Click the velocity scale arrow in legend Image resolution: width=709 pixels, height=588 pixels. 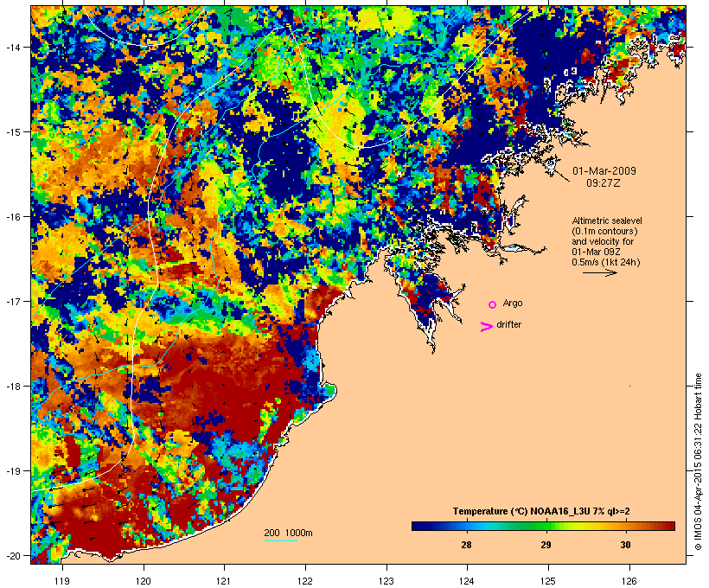click(x=599, y=272)
